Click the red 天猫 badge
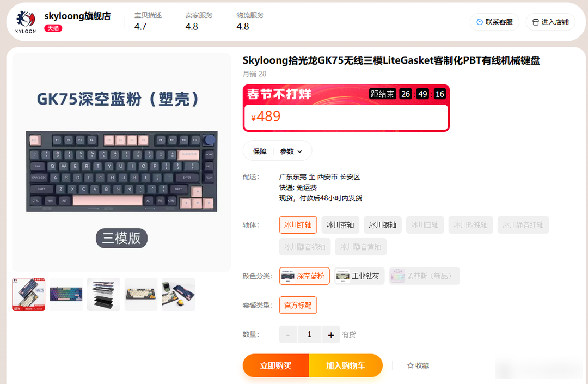Screen dimensions: 588x384 tap(53, 28)
